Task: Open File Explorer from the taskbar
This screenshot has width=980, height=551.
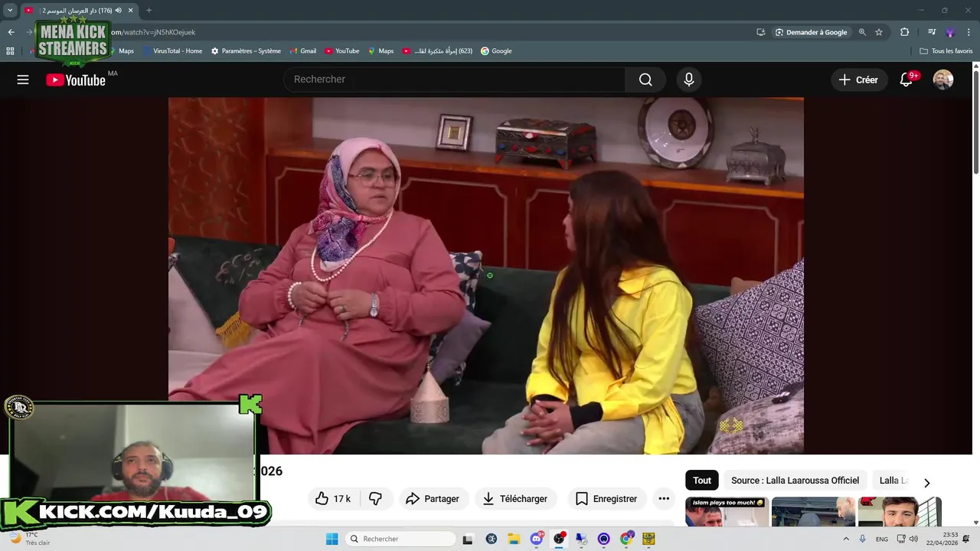Action: (514, 539)
